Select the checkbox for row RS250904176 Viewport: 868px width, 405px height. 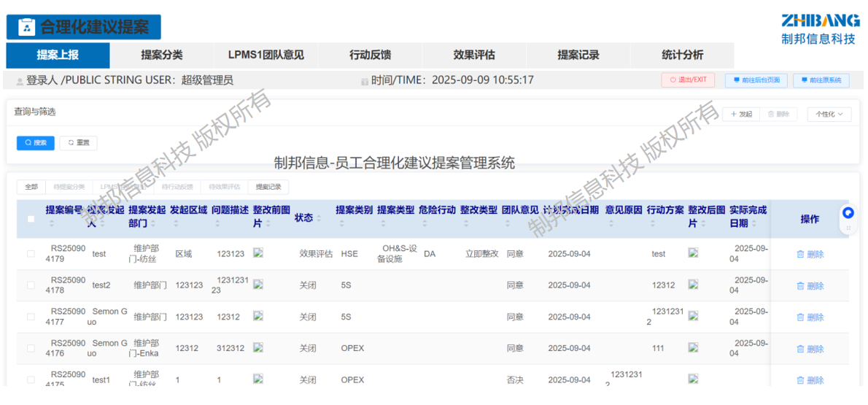(31, 348)
